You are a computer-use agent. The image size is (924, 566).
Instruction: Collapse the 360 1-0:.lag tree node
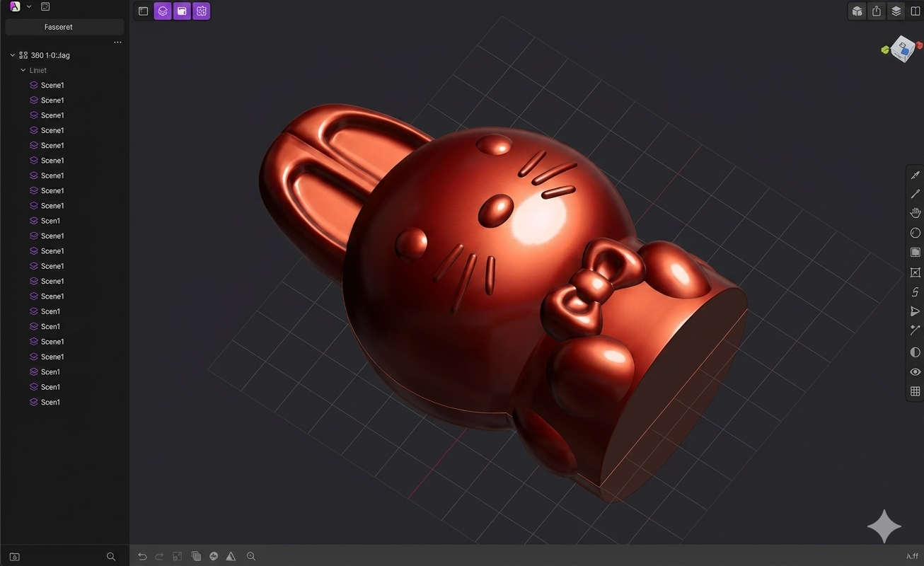click(x=12, y=55)
